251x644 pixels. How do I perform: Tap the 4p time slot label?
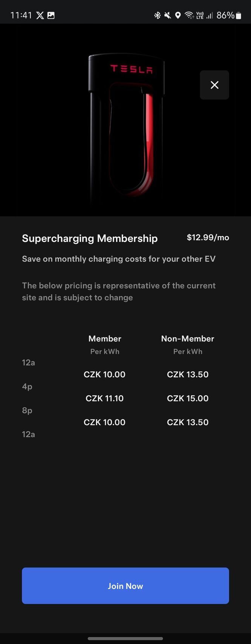pos(27,386)
